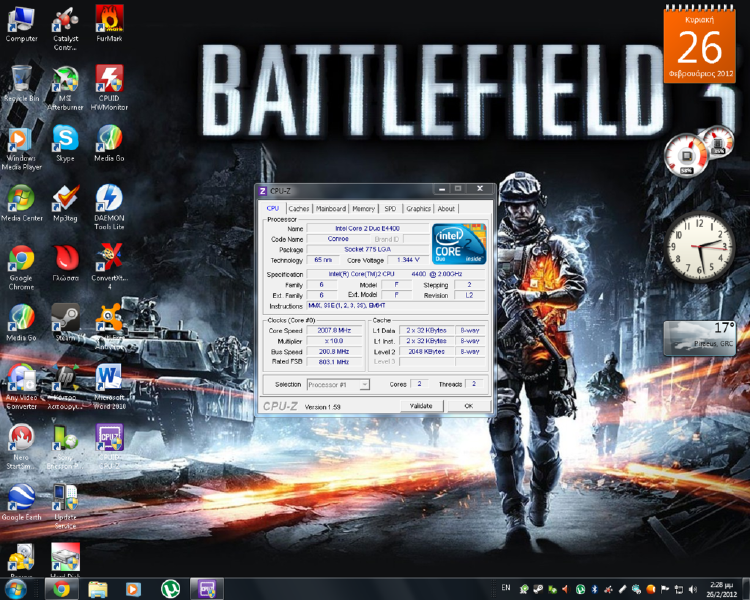
Task: Open the FurMark desktop shortcut
Action: tap(109, 24)
